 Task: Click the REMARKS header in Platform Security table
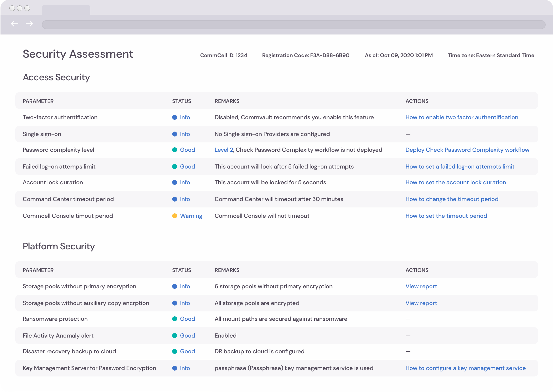point(227,270)
